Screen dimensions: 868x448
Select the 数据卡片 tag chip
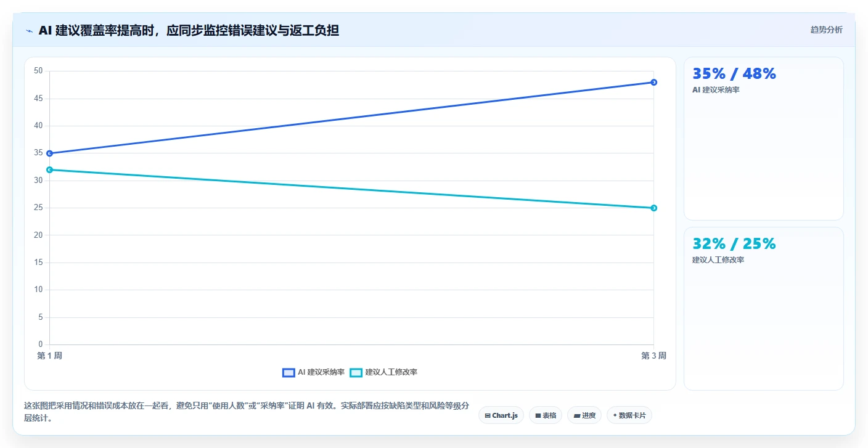[629, 415]
